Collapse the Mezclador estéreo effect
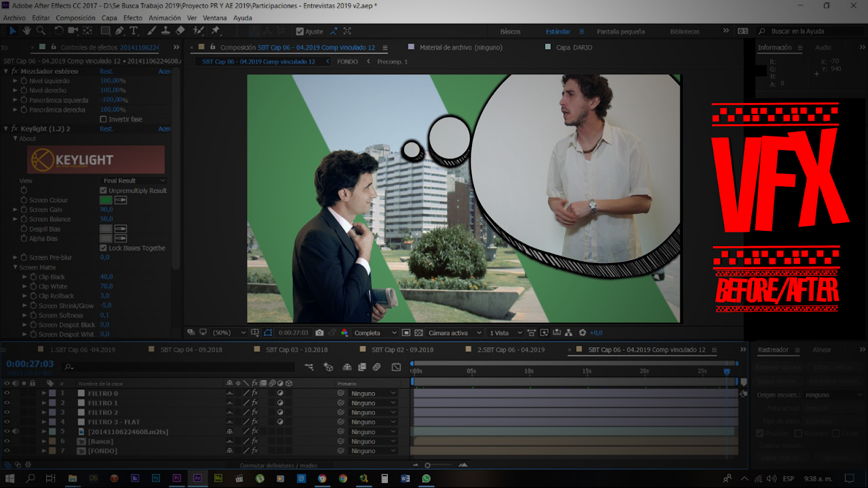 point(6,71)
